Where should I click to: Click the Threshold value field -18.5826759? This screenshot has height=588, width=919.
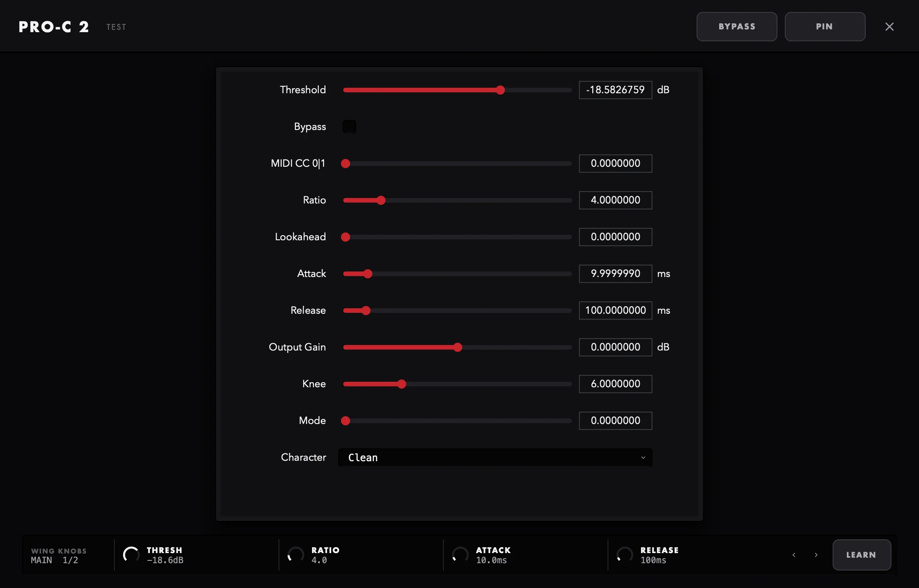pyautogui.click(x=615, y=90)
